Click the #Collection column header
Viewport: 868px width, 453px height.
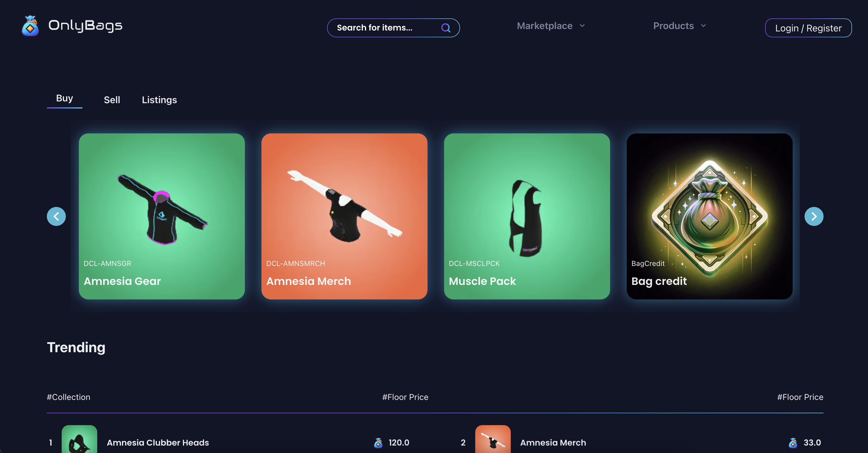click(68, 397)
